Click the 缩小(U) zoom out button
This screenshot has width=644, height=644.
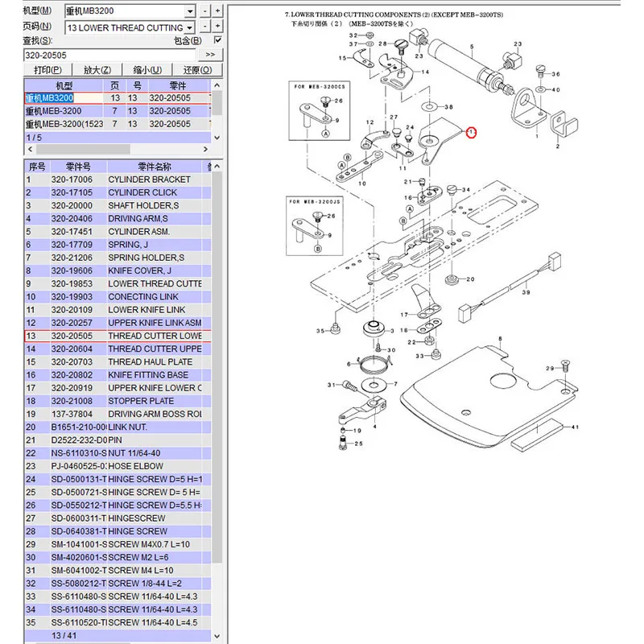coord(147,70)
